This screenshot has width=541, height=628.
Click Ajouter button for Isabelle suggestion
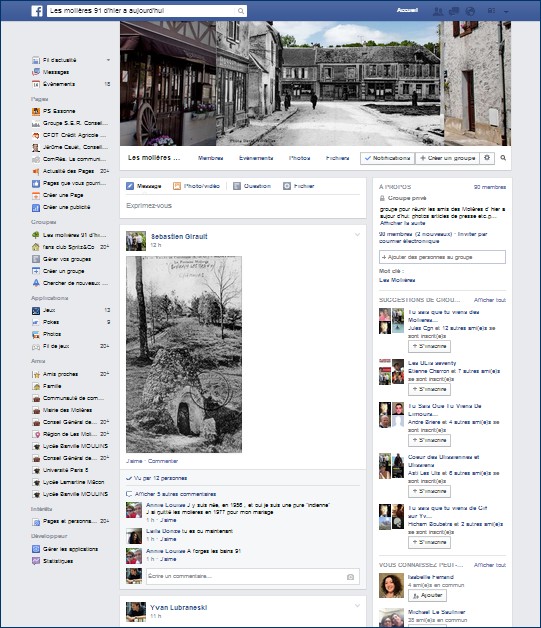click(427, 596)
